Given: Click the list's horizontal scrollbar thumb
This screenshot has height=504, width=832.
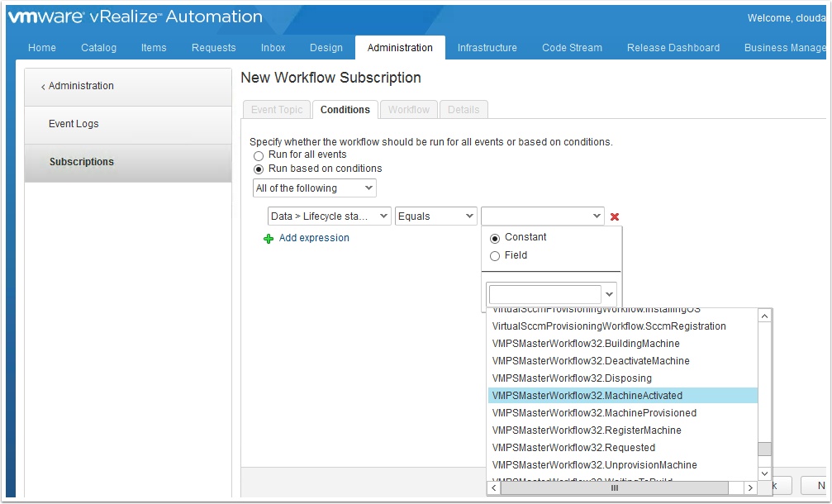Looking at the screenshot, I should point(615,487).
